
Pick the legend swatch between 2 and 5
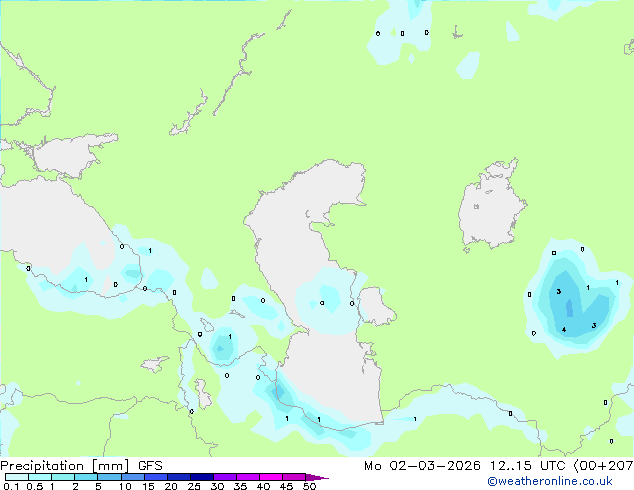pyautogui.click(x=86, y=477)
